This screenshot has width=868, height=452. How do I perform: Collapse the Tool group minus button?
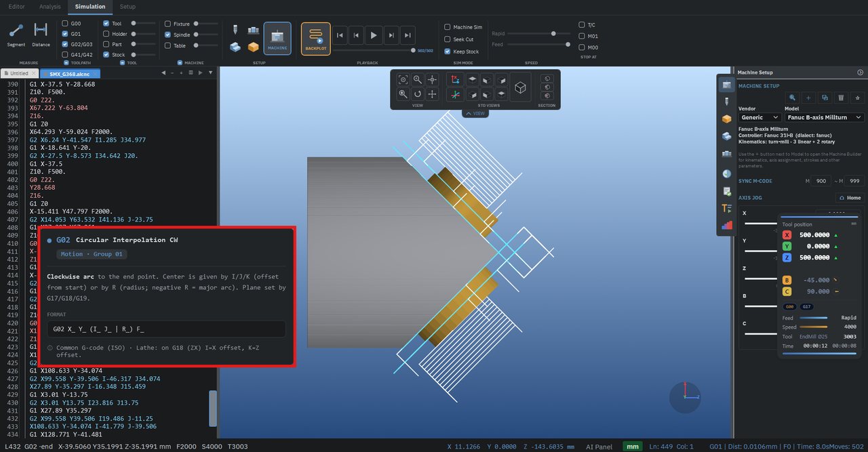click(123, 63)
